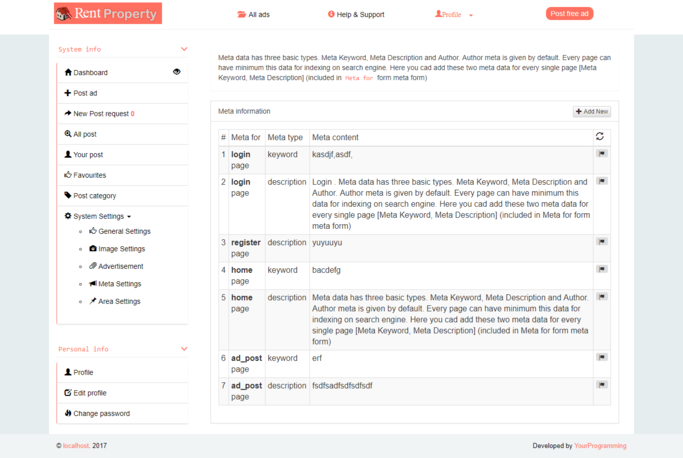This screenshot has height=458, width=683.
Task: Collapse the System info section chevron
Action: (184, 49)
